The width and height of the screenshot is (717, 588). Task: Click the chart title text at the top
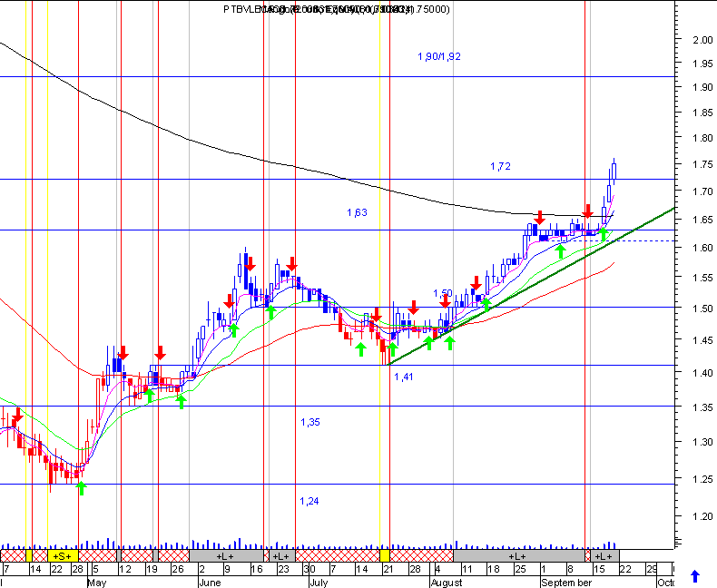point(337,9)
